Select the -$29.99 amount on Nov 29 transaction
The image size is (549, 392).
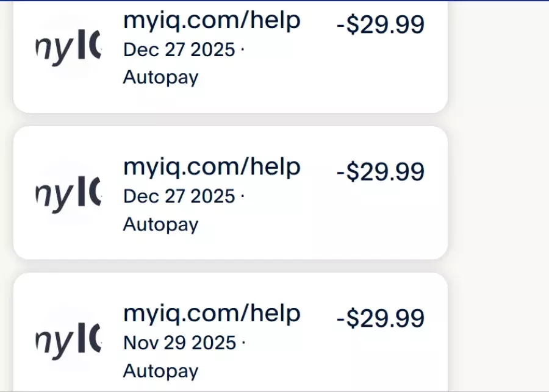(x=380, y=319)
